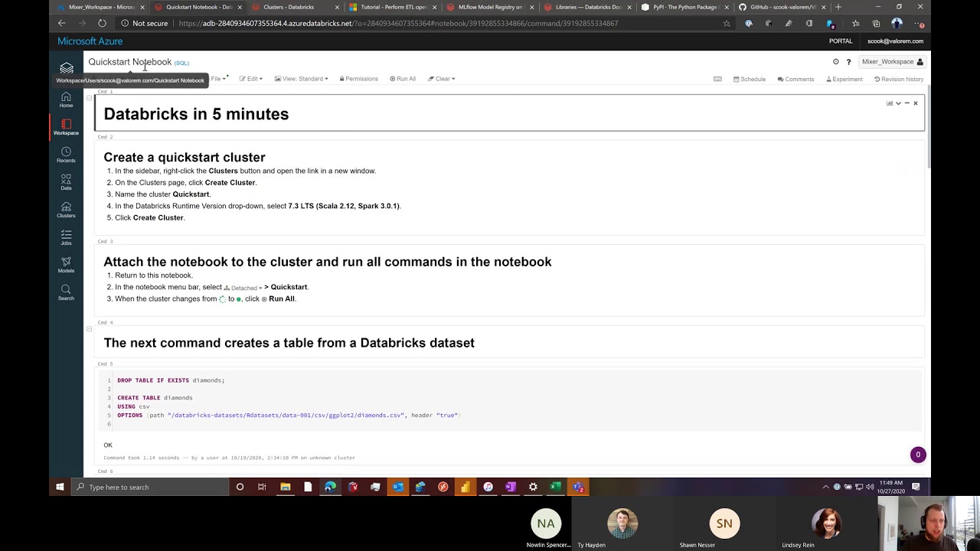Minimize cell 1 with the dash icon
Viewport: 980px width, 551px height.
coord(907,103)
